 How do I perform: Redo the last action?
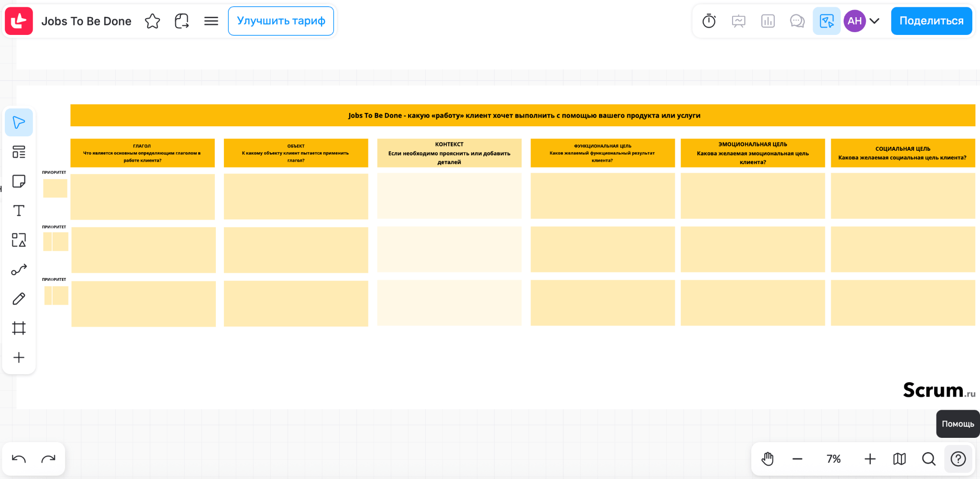click(x=48, y=459)
